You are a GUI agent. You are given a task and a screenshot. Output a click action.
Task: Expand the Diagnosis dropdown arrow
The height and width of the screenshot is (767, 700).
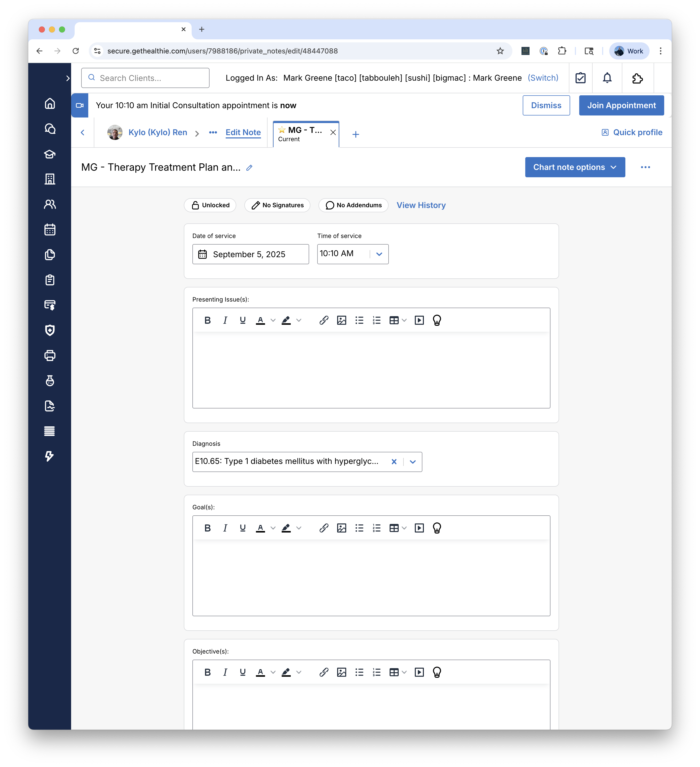coord(413,462)
